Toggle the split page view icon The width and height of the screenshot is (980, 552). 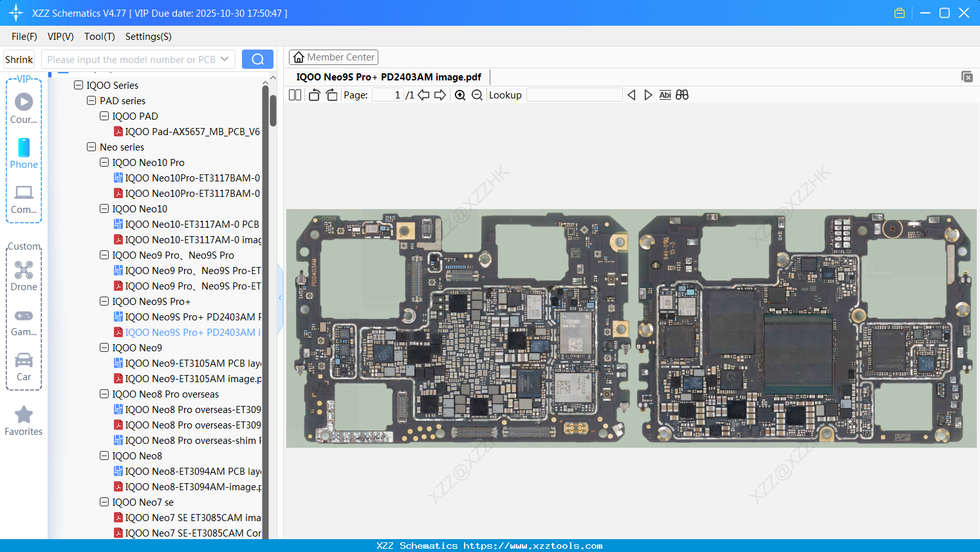(295, 95)
